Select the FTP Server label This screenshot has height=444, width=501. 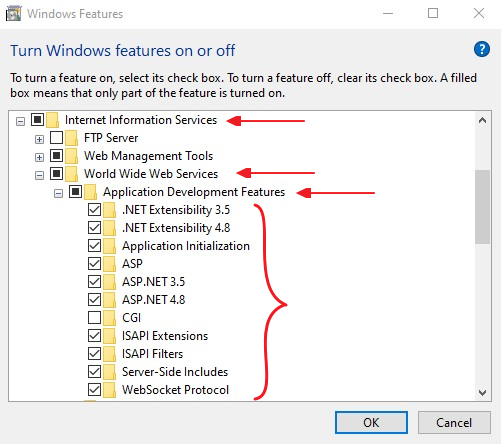point(111,138)
